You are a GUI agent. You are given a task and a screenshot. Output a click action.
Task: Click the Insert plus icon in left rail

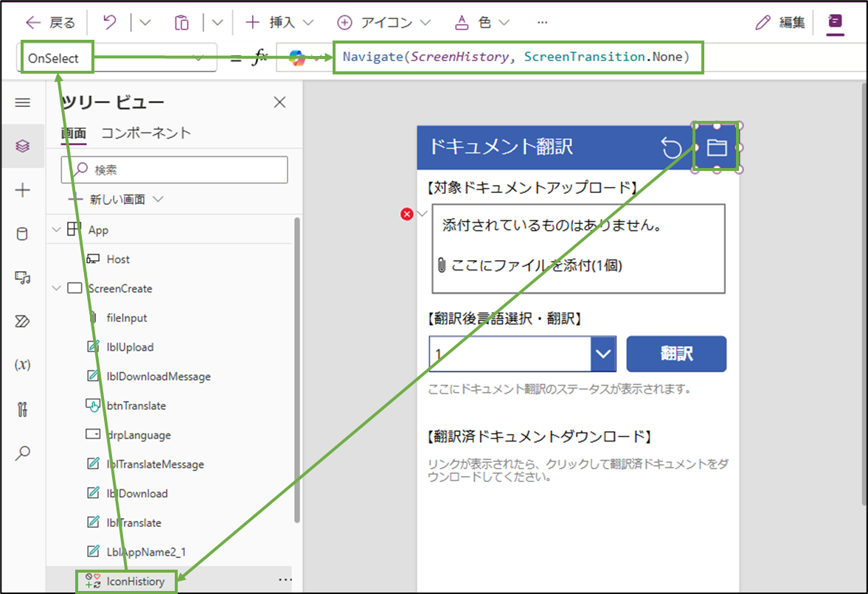point(23,190)
